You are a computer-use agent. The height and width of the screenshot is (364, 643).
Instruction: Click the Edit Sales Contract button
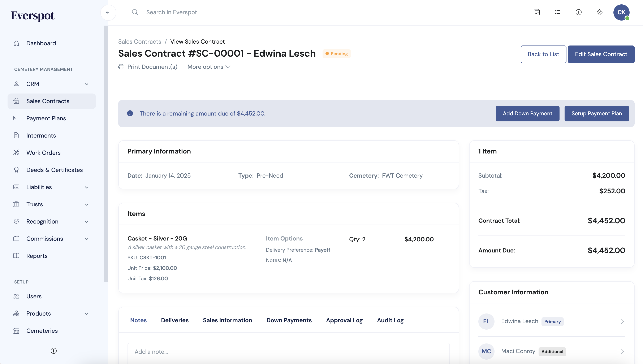601,54
